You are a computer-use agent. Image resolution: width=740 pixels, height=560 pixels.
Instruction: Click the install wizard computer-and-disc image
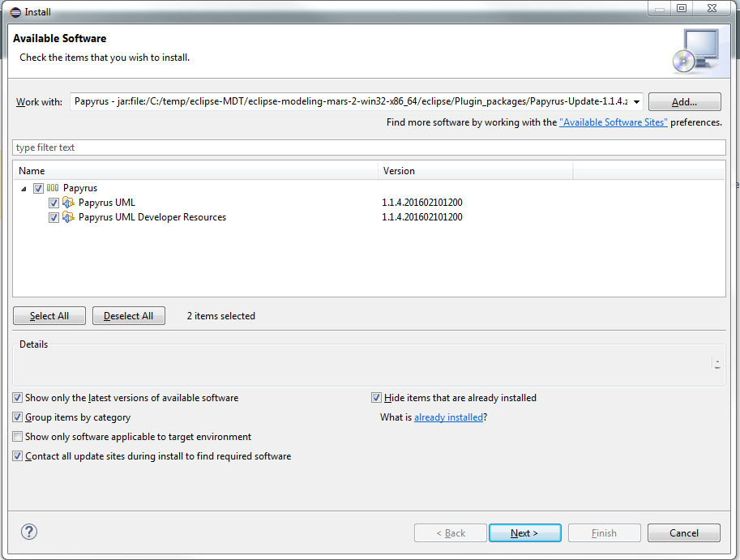pyautogui.click(x=696, y=51)
